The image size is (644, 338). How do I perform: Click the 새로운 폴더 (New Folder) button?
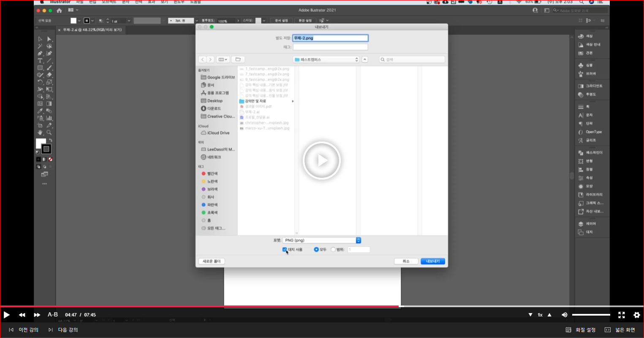(212, 262)
